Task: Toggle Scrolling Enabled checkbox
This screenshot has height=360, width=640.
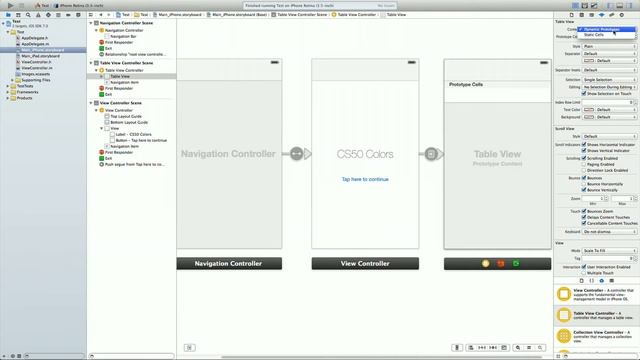Action: tap(584, 158)
